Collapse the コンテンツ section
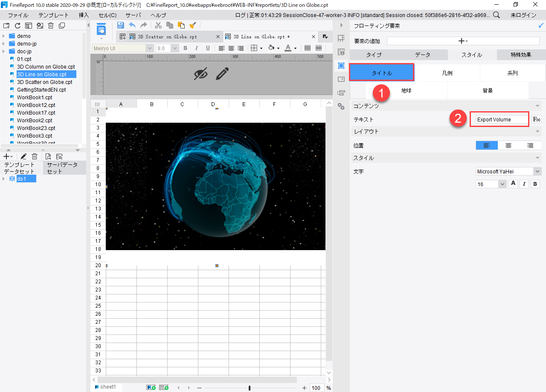Viewport: 546px width, 392px height. coord(538,106)
